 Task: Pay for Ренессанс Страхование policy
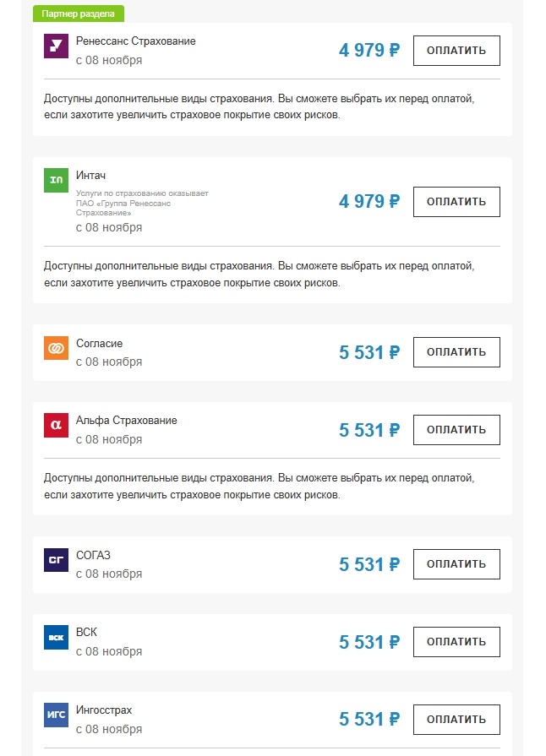pos(456,51)
